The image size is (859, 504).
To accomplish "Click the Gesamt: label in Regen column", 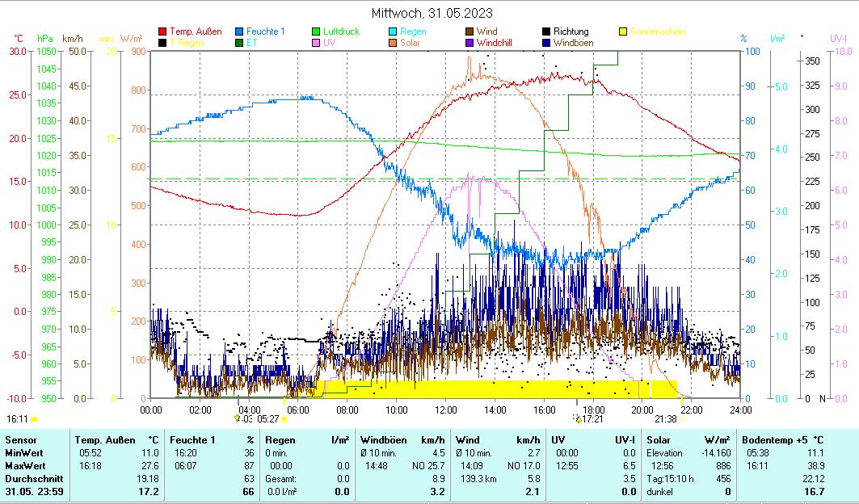I will [281, 479].
